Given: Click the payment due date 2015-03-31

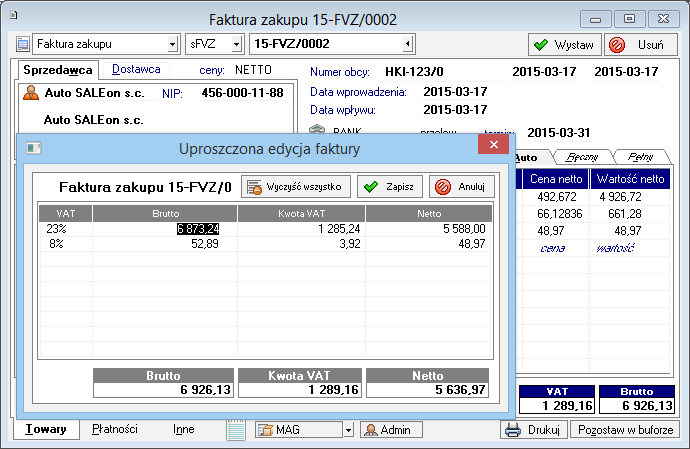Looking at the screenshot, I should point(558,132).
